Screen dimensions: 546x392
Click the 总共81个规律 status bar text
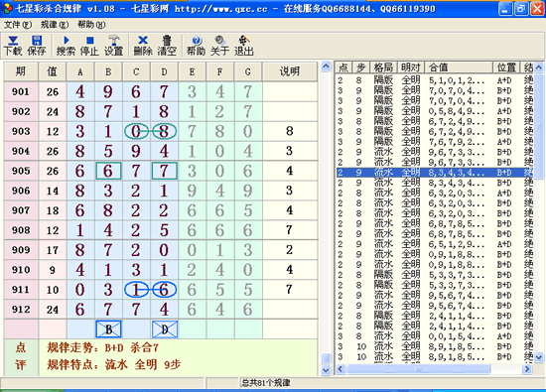266,383
